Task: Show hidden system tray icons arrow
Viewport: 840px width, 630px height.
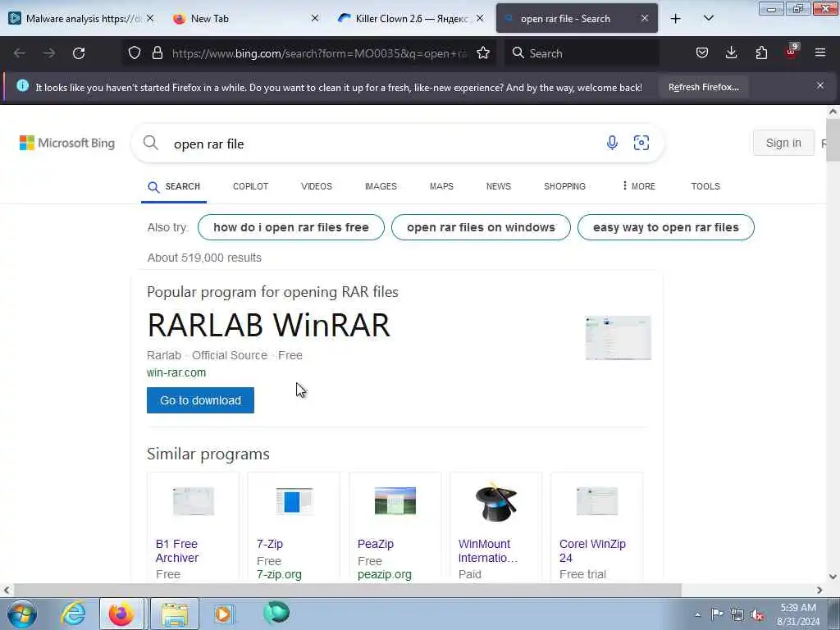Action: [x=697, y=614]
